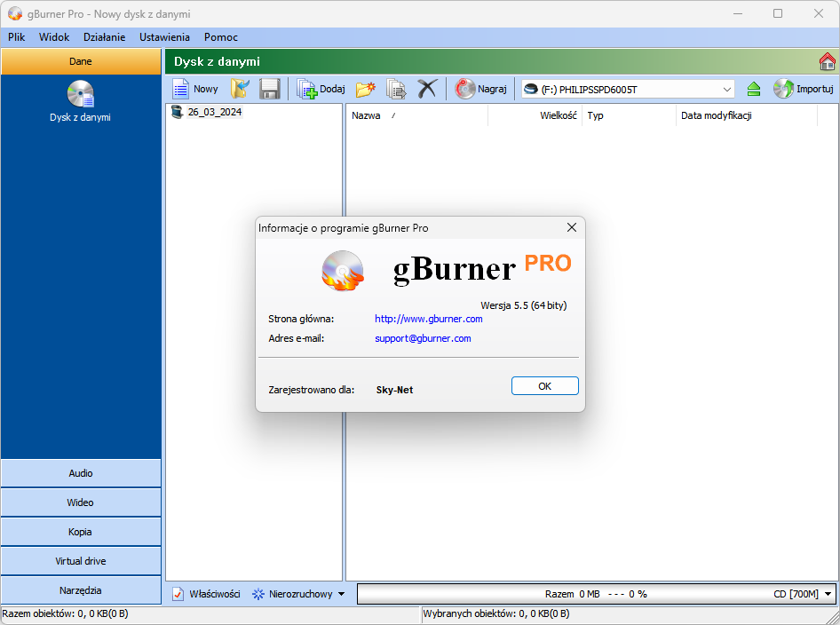The height and width of the screenshot is (625, 840).
Task: Switch to the Narzędzia sidebar tab
Action: pyautogui.click(x=81, y=590)
